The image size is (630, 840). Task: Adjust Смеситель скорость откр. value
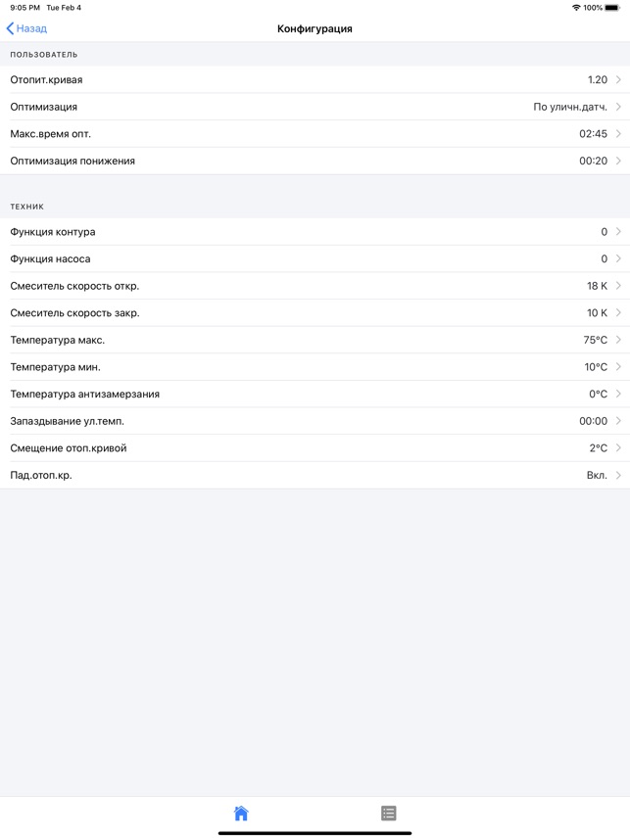[x=597, y=286]
